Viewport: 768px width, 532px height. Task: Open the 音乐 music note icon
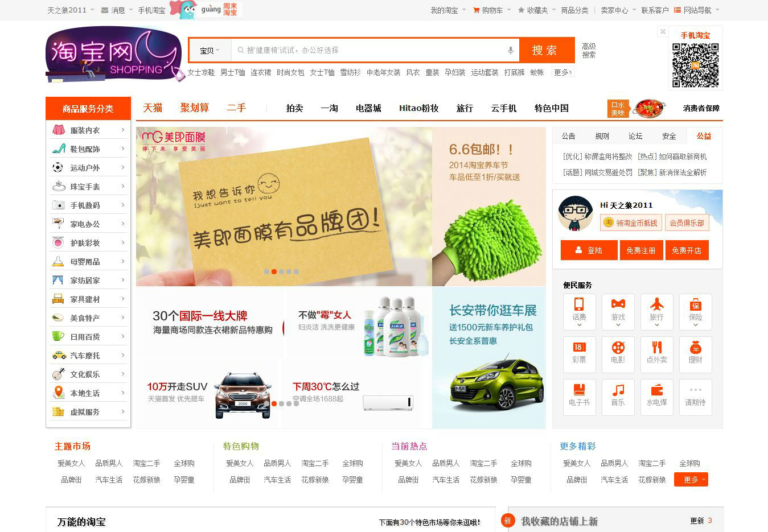618,397
